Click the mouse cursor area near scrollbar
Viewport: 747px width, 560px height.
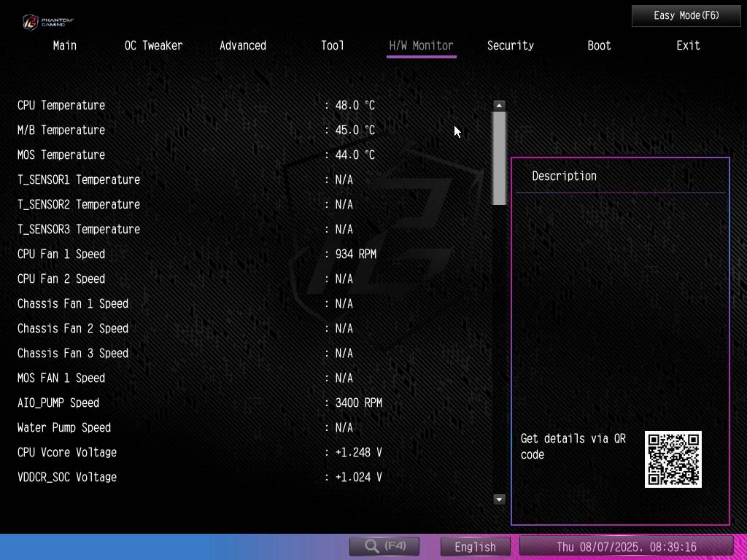[457, 131]
